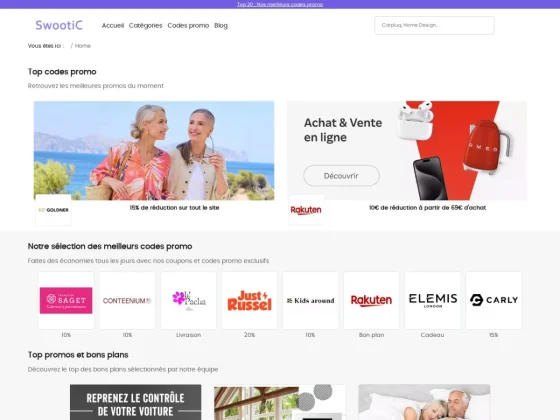The height and width of the screenshot is (420, 560).
Task: Choose the Kids around brand logo card
Action: click(310, 300)
